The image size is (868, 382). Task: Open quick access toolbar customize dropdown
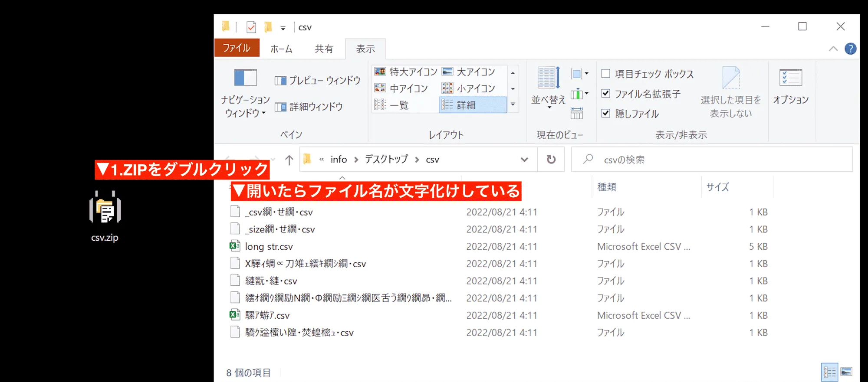pyautogui.click(x=283, y=28)
